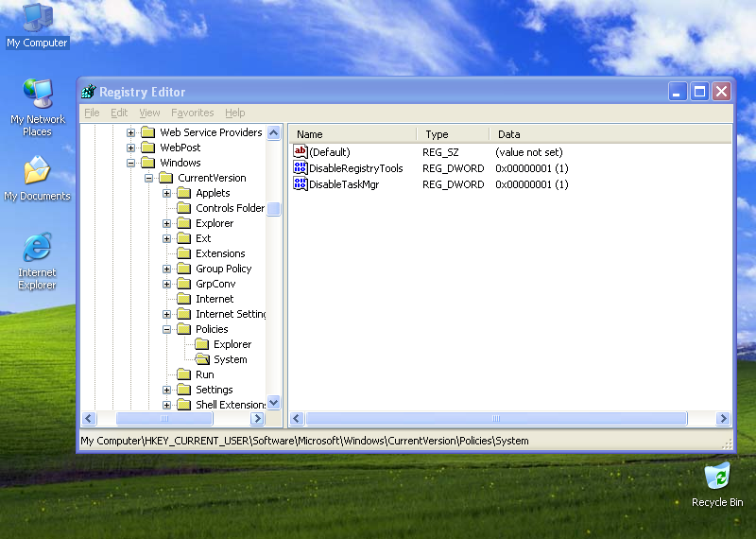This screenshot has width=756, height=539.
Task: Select the Explorer key under Policies
Action: (232, 344)
